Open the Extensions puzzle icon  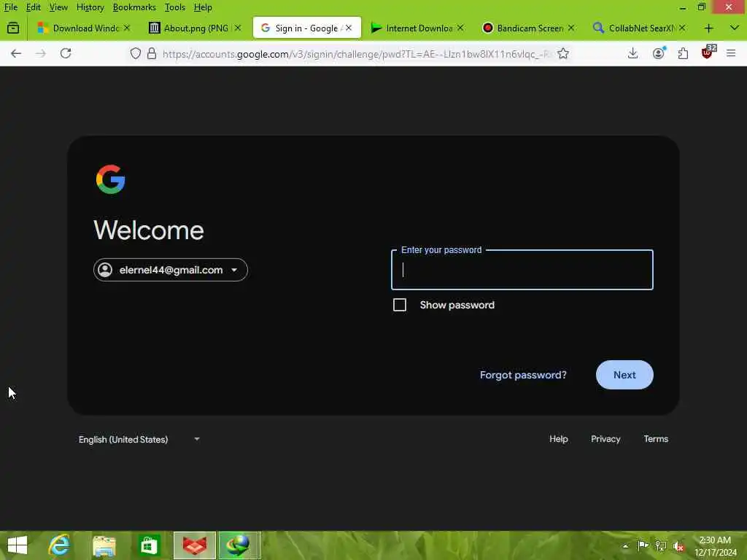pos(683,53)
